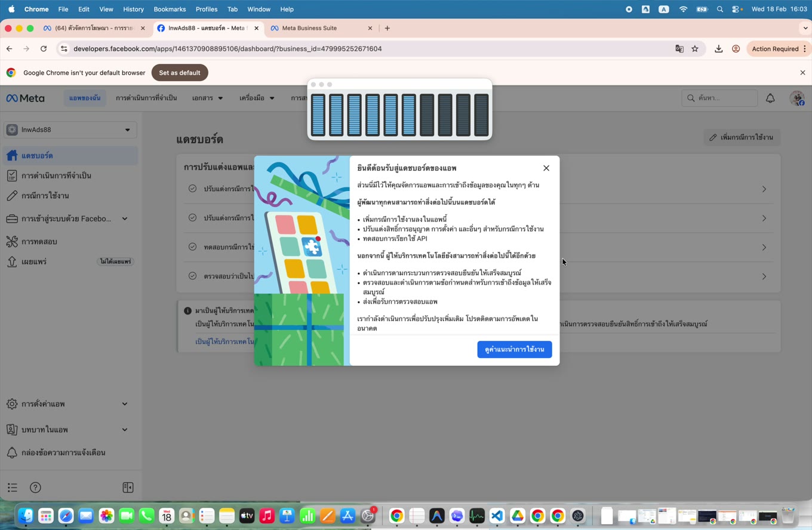Open the Testing tools item in sidebar
Viewport: 812px width, 530px height.
[70, 242]
